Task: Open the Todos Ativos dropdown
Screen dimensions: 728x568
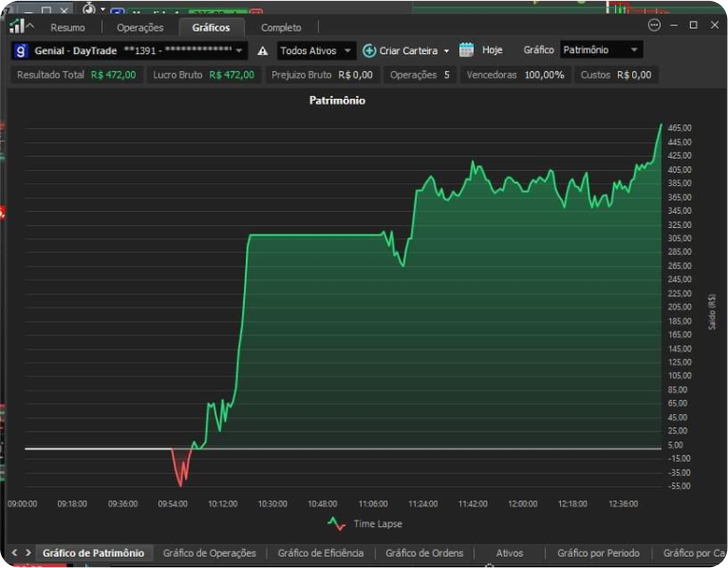Action: [347, 50]
